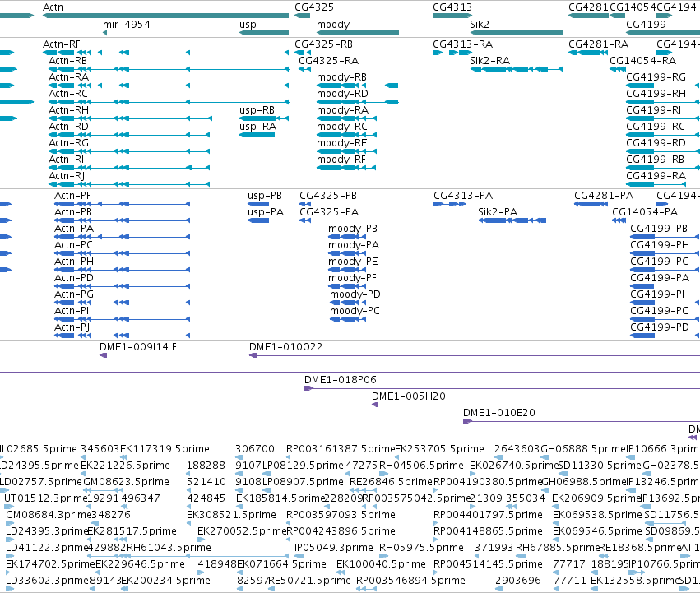Select the CG4325 gene label

(314, 7)
